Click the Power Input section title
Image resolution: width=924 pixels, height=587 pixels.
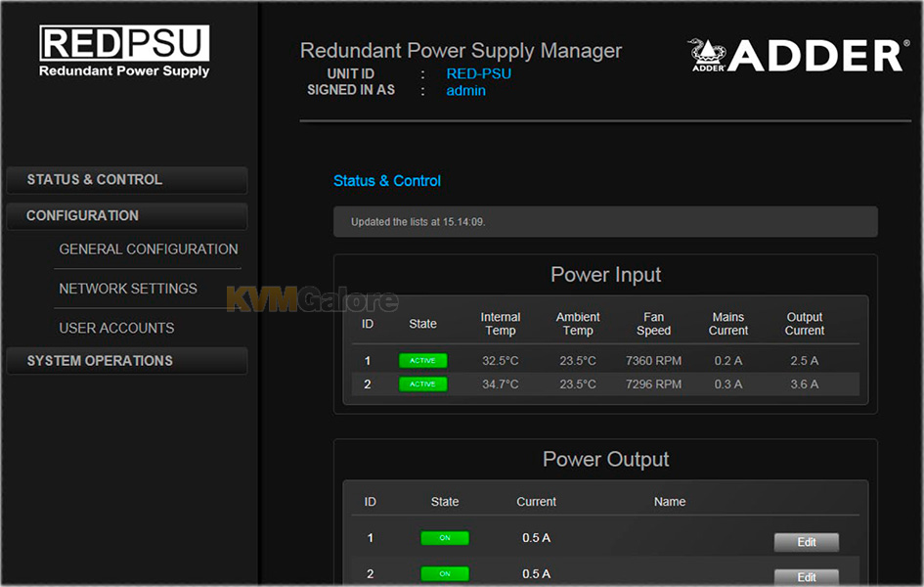(x=606, y=275)
